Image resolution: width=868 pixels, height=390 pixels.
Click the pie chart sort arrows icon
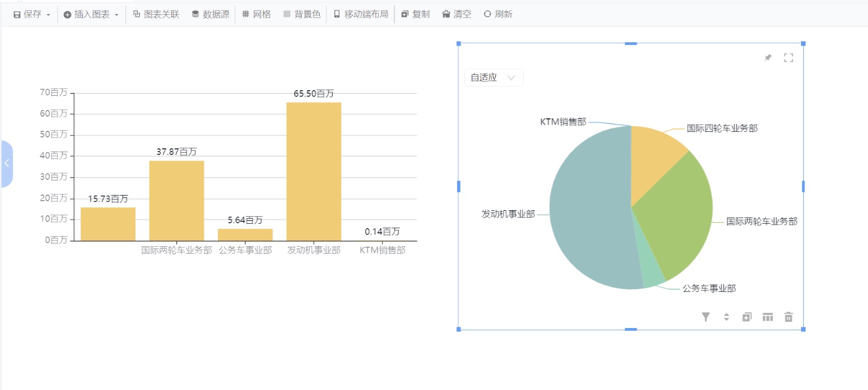click(726, 317)
